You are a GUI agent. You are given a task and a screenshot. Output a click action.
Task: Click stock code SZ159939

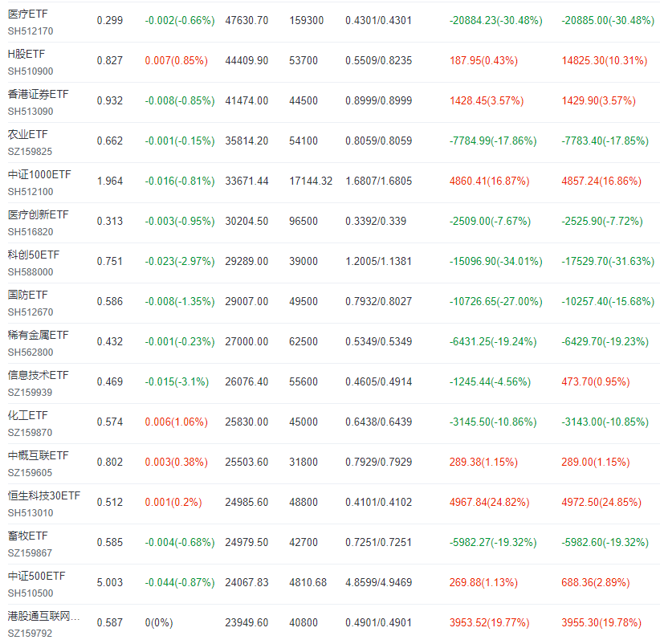(30, 393)
